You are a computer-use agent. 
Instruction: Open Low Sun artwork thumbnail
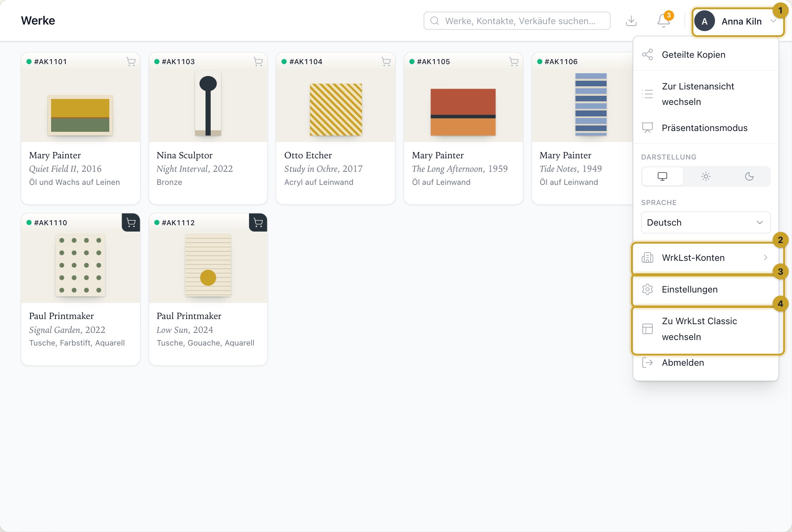208,265
